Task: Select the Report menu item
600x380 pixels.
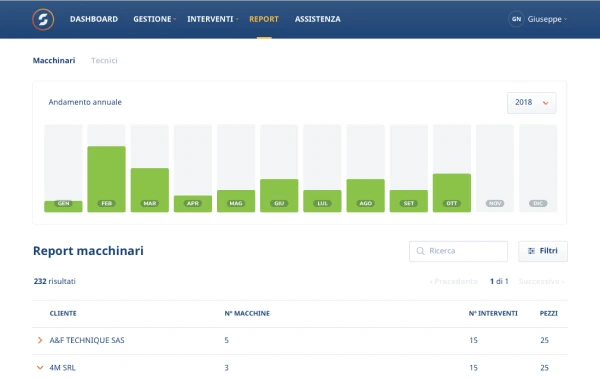Action: (264, 19)
